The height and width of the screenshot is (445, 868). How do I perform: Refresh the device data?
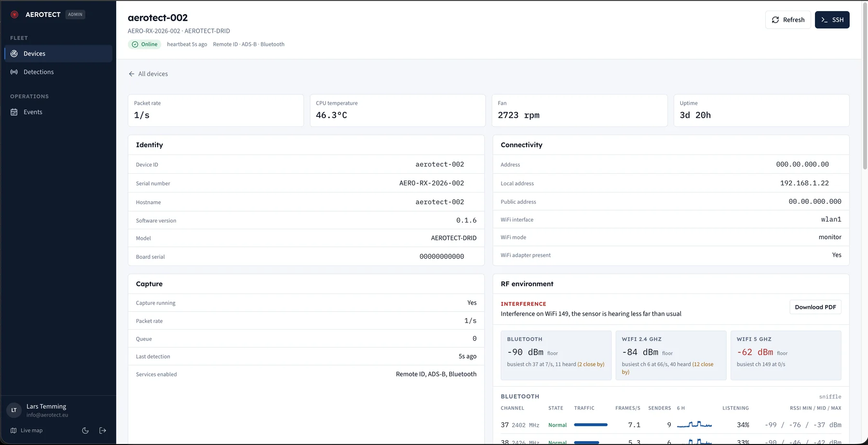[788, 20]
